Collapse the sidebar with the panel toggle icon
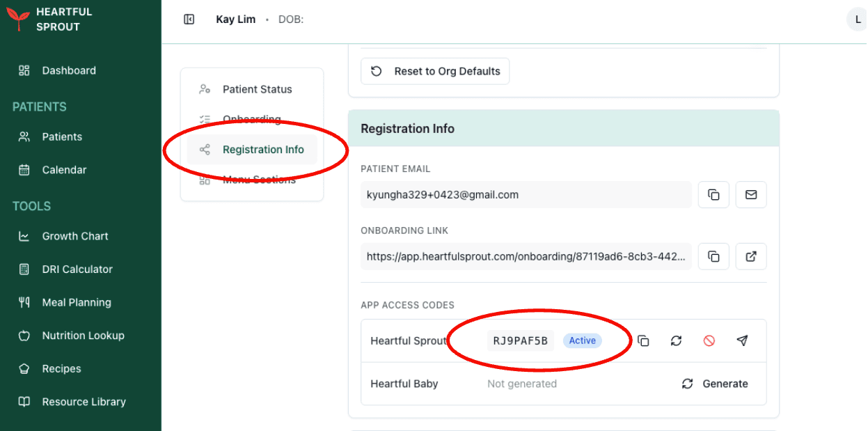This screenshot has height=431, width=868. (189, 19)
